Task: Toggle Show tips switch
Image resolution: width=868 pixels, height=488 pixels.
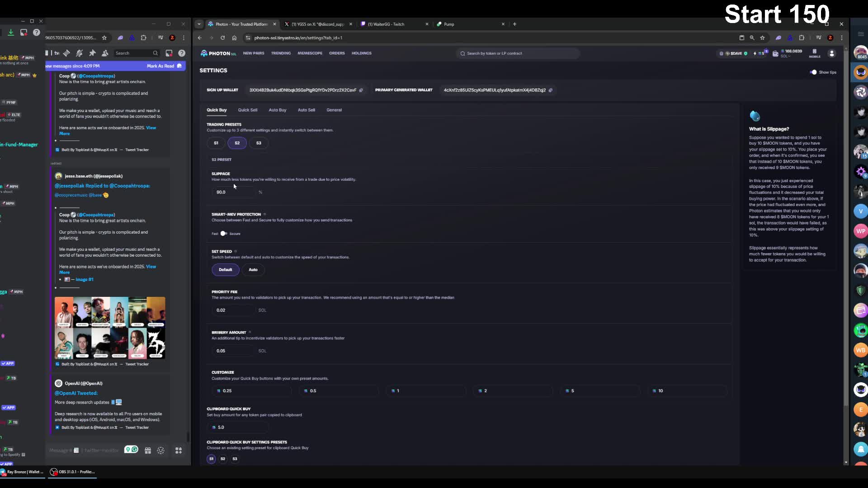Action: (813, 72)
